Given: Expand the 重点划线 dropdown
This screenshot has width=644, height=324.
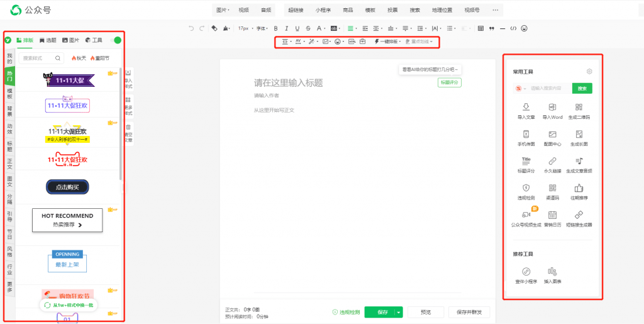Looking at the screenshot, I should click(x=419, y=42).
